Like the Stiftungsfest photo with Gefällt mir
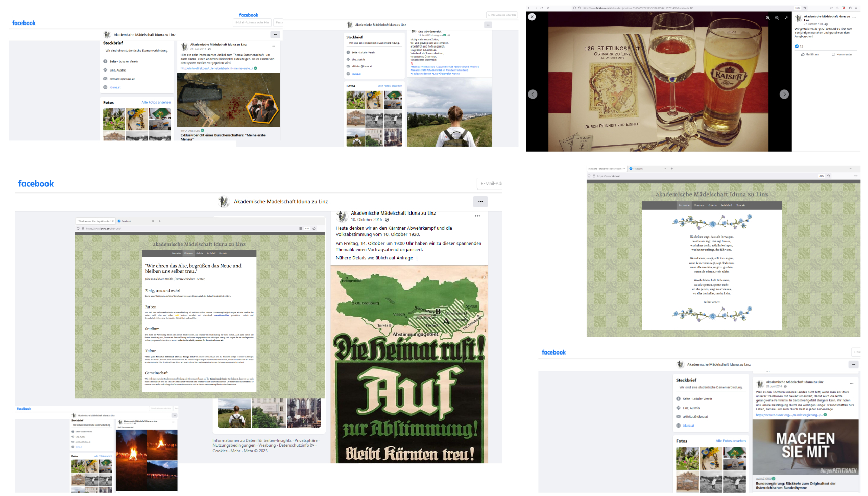Screen dimensions: 868x496 tap(810, 54)
